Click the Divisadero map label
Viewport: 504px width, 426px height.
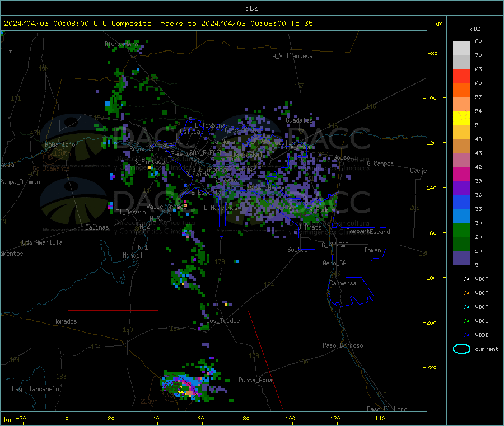pyautogui.click(x=122, y=44)
